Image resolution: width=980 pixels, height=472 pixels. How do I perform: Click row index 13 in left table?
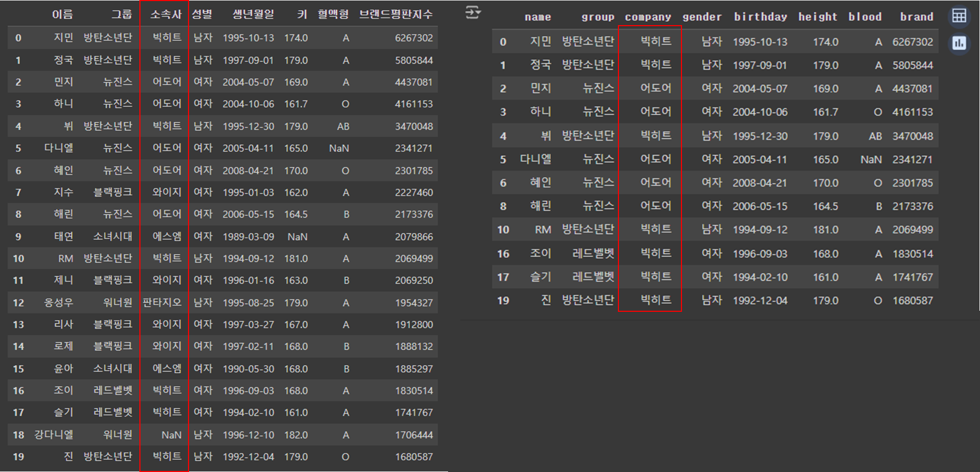click(18, 325)
